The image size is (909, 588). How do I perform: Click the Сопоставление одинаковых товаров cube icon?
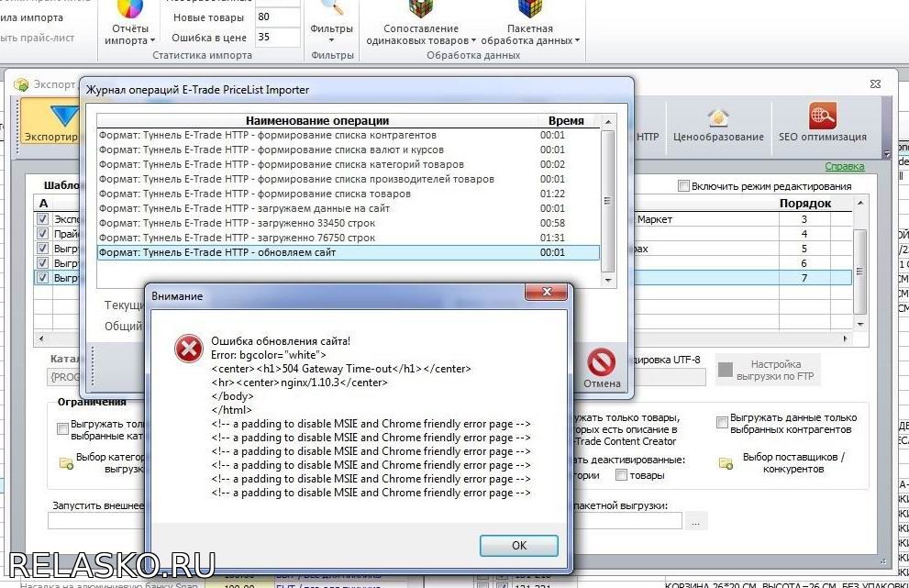pos(421,9)
